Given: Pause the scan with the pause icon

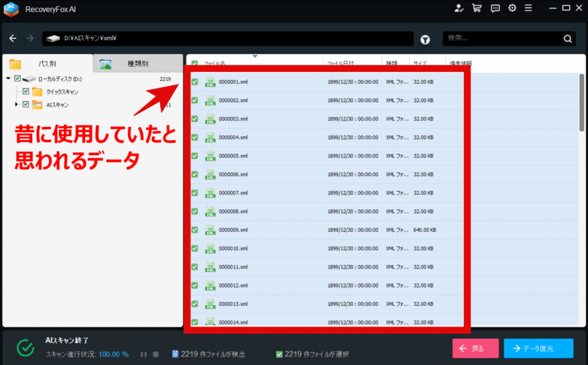Looking at the screenshot, I should click(x=144, y=354).
